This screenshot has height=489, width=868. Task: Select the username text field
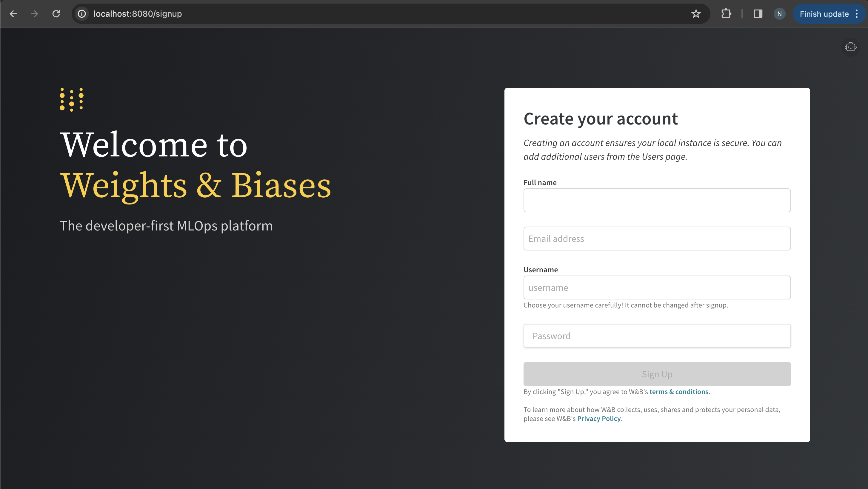(x=657, y=287)
